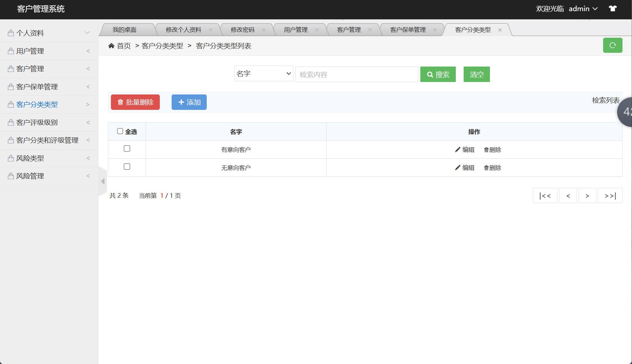Click the refresh icon at top right
This screenshot has width=632, height=364.
pyautogui.click(x=612, y=45)
